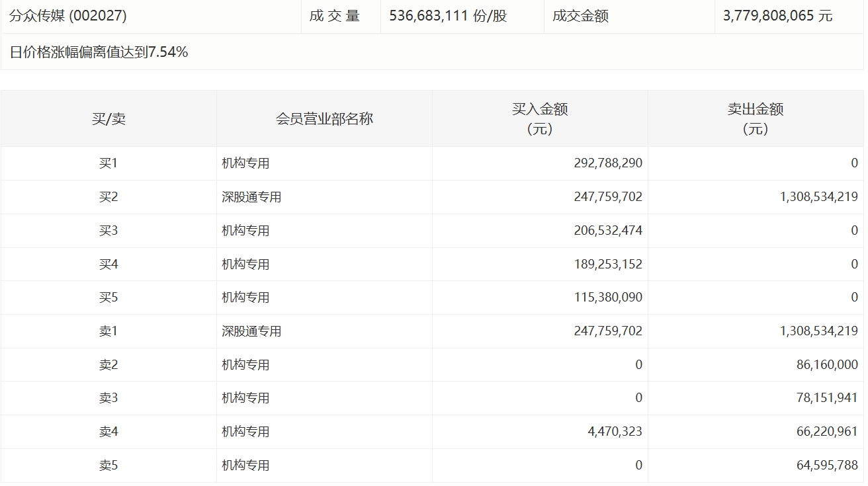Screen dimensions: 868x486
Task: Click the 卖出金额 (元) column header
Action: point(756,119)
